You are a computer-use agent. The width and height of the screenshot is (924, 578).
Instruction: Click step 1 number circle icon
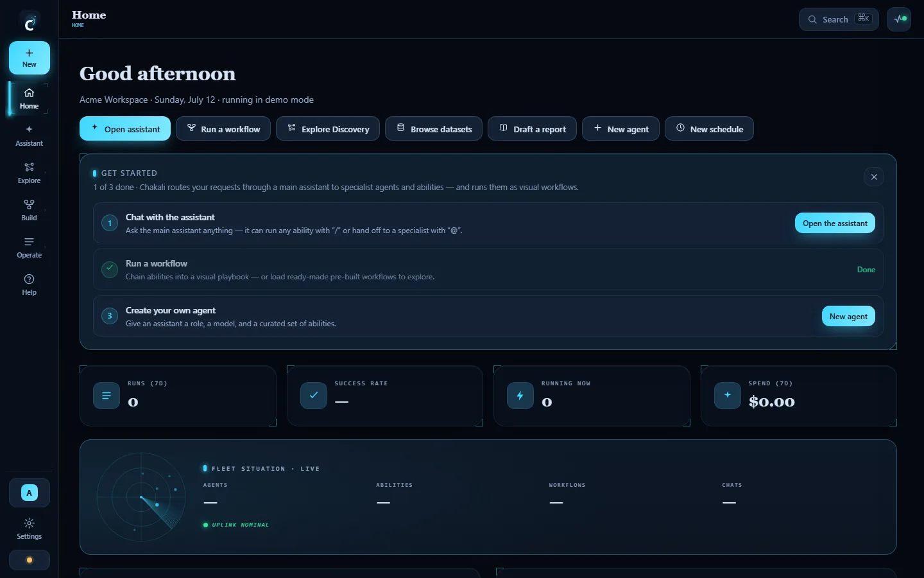pyautogui.click(x=110, y=223)
